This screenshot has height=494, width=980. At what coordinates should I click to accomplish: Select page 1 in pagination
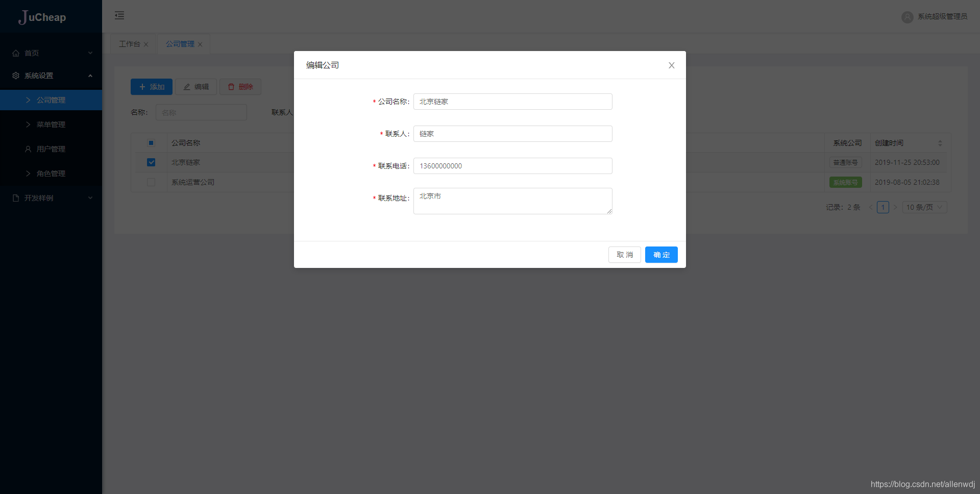tap(883, 207)
